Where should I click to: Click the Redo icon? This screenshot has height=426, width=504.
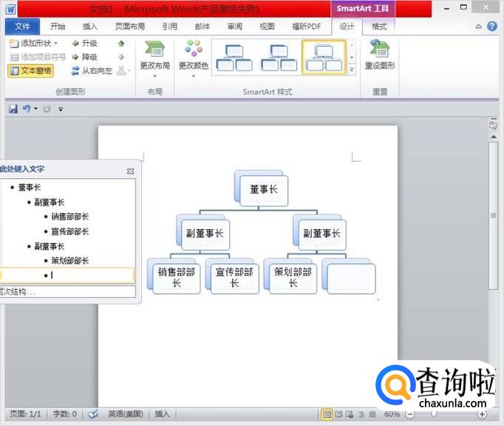tap(47, 109)
